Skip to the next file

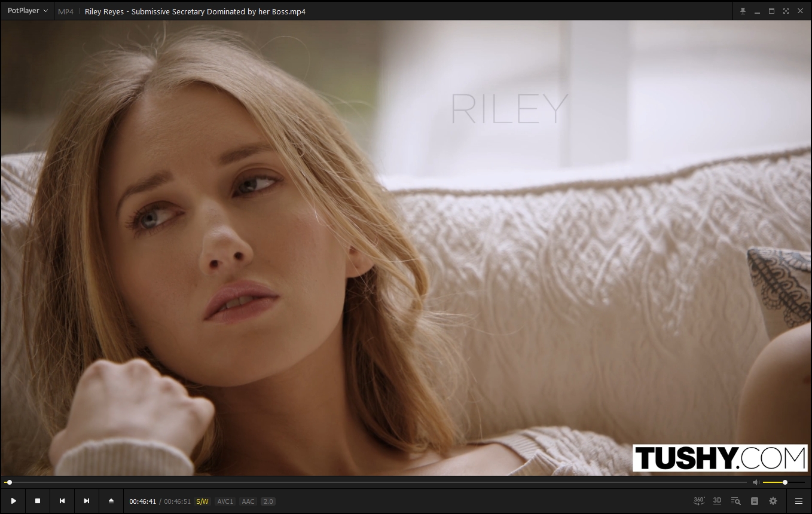tap(87, 501)
